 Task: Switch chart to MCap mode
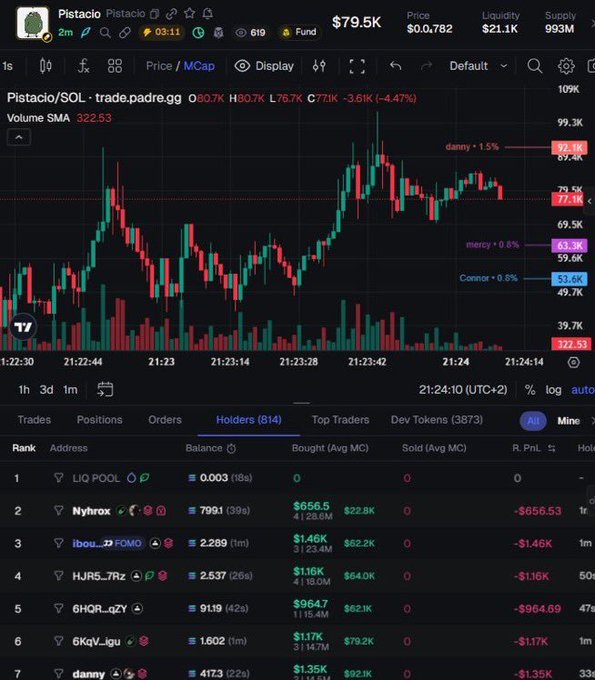coord(199,66)
